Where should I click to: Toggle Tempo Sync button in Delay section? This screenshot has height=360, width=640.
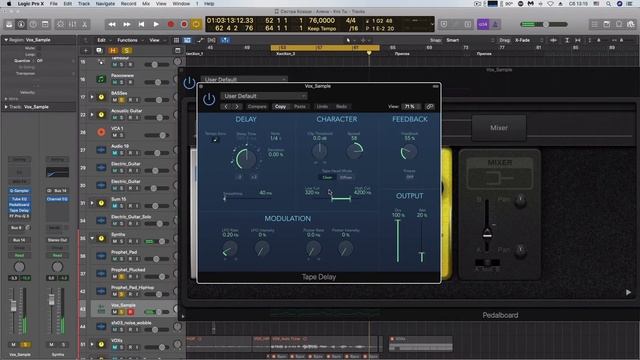click(215, 140)
